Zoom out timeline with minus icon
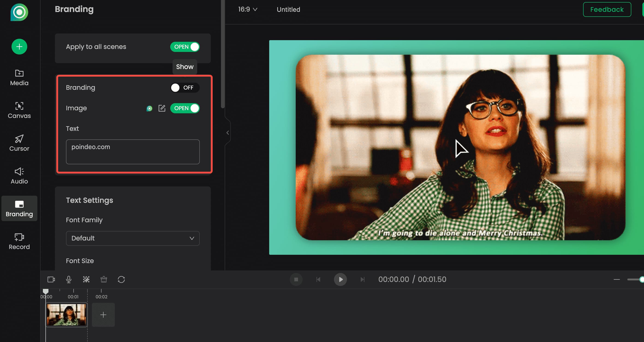644x342 pixels. coord(617,279)
